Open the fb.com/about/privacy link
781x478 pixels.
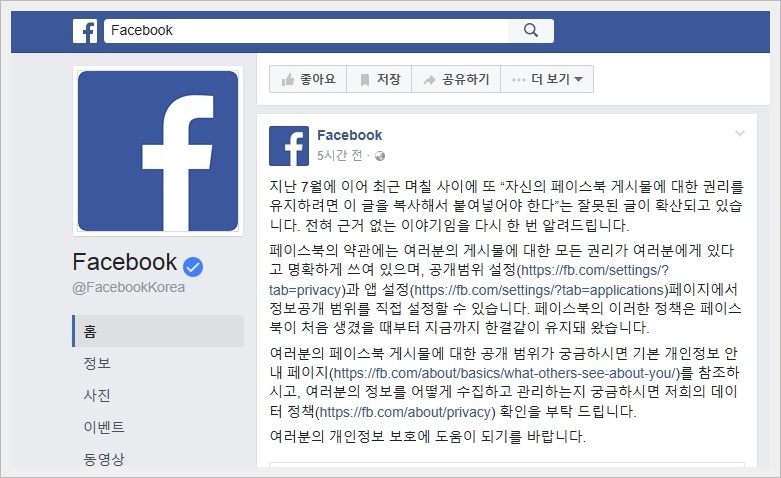(405, 412)
